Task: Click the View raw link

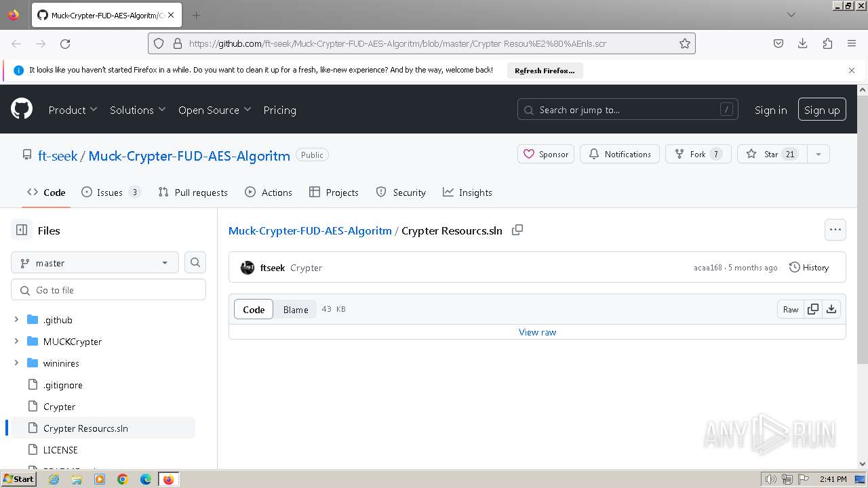Action: click(x=537, y=332)
